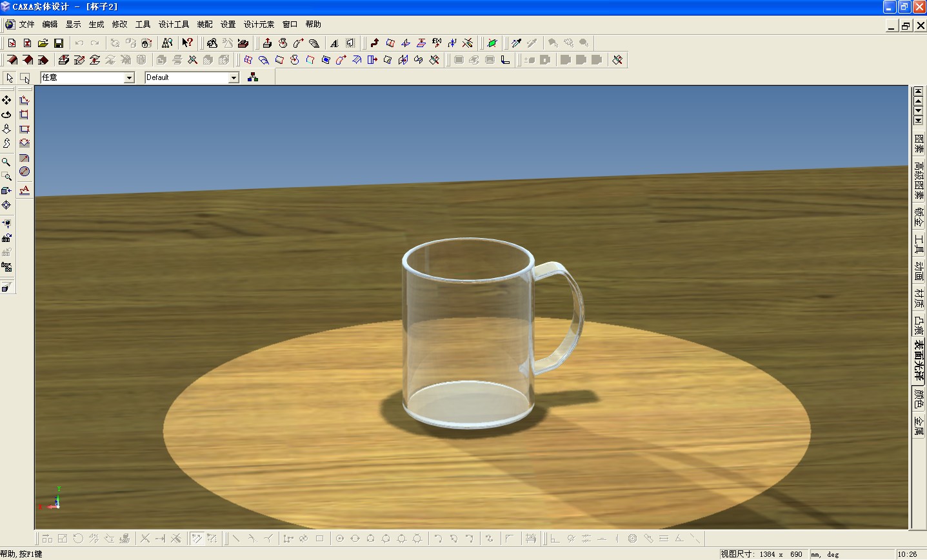927x560 pixels.
Task: Open the 文件 menu
Action: (26, 25)
